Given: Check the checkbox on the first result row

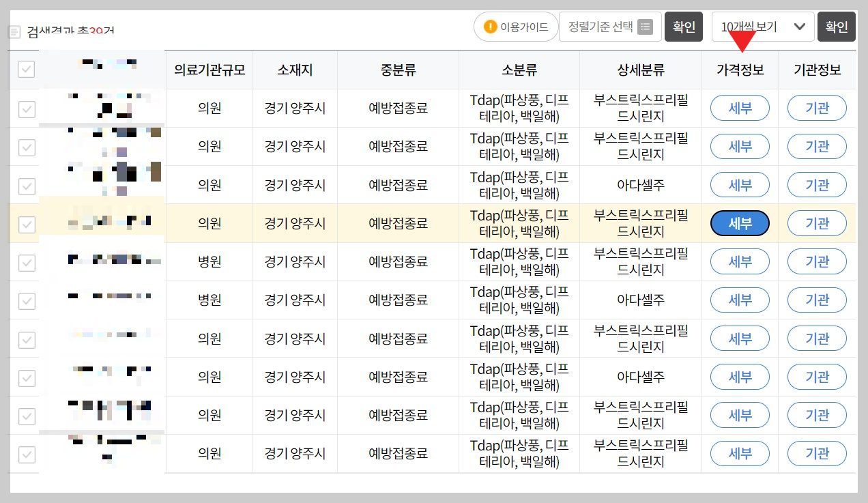Looking at the screenshot, I should click(x=24, y=108).
